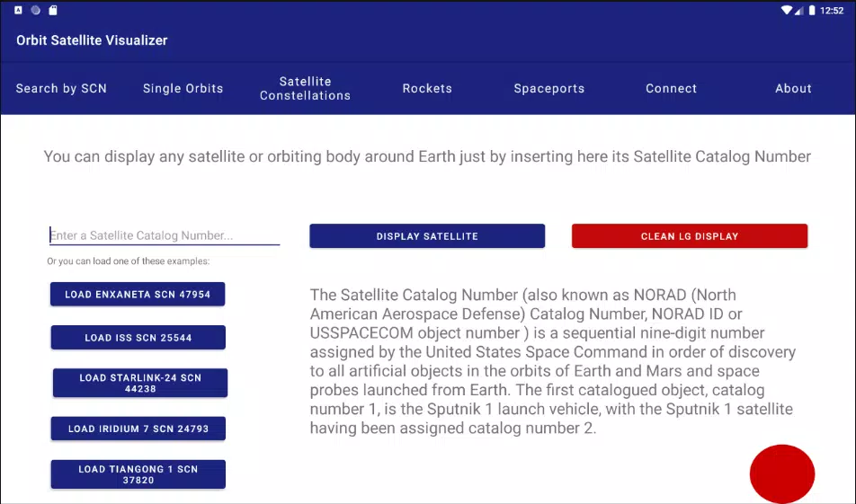This screenshot has height=504, width=856.
Task: Go to the Rockets tab
Action: coord(427,88)
